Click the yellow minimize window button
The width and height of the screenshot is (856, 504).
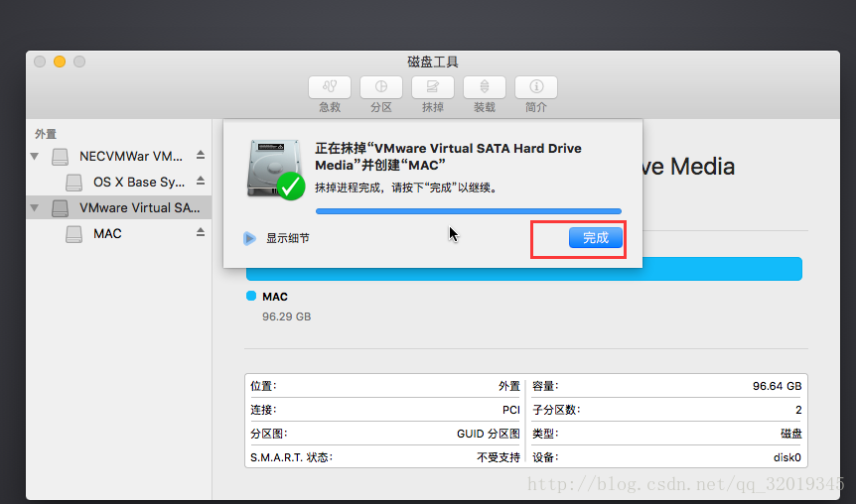click(x=60, y=62)
